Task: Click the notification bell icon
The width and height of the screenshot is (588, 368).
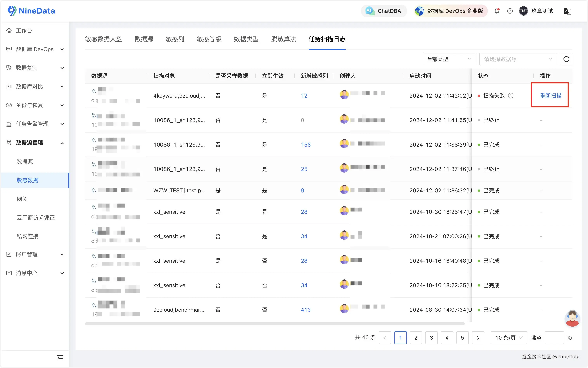Action: 497,11
